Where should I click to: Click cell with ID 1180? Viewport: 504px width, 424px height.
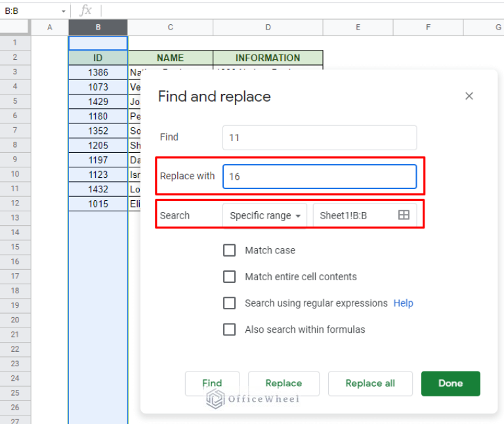point(98,116)
